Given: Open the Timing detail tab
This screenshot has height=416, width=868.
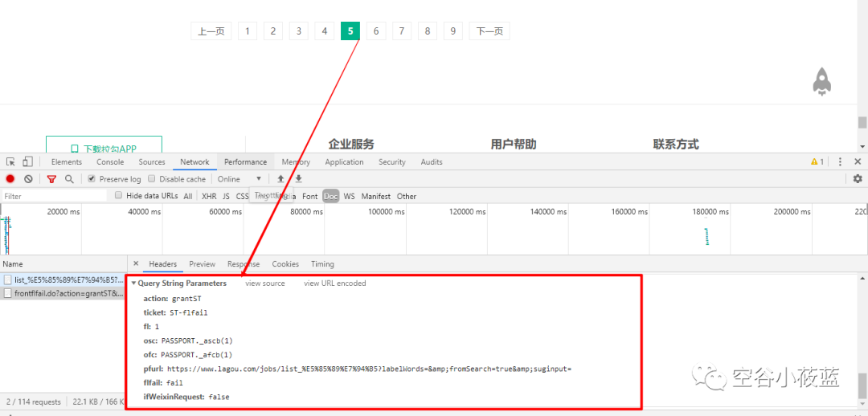Looking at the screenshot, I should click(x=322, y=264).
